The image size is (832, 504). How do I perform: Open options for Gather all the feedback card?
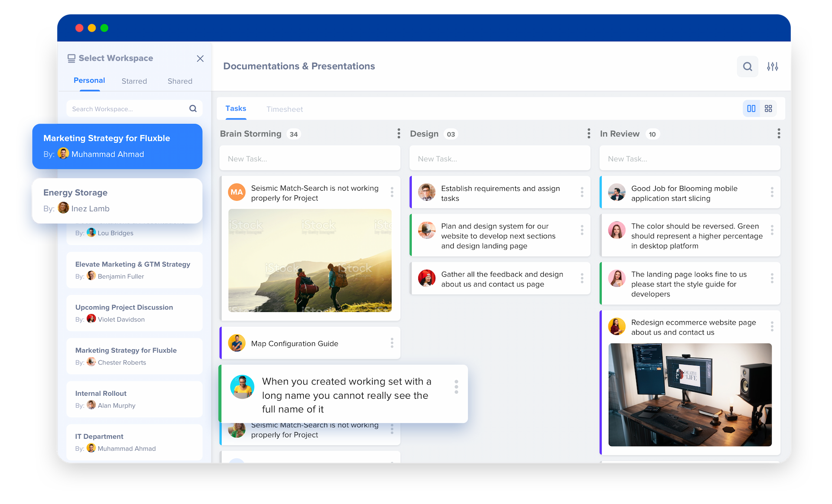click(x=582, y=278)
